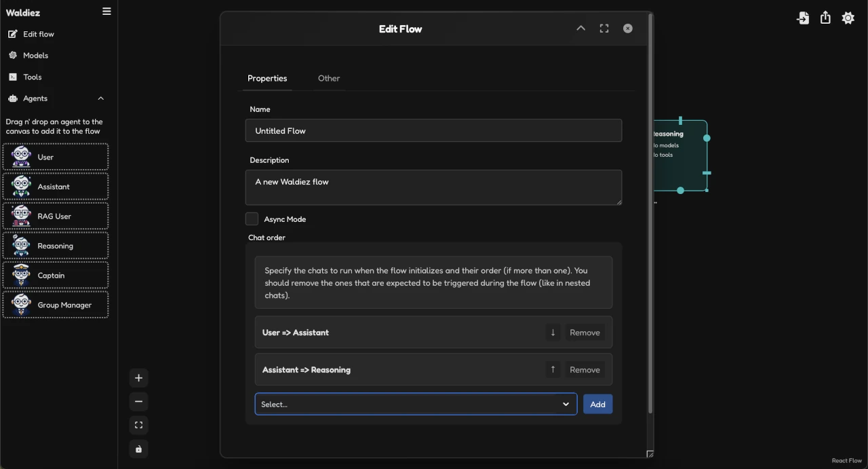Open the import flow icon top right
The height and width of the screenshot is (469, 868).
point(803,18)
